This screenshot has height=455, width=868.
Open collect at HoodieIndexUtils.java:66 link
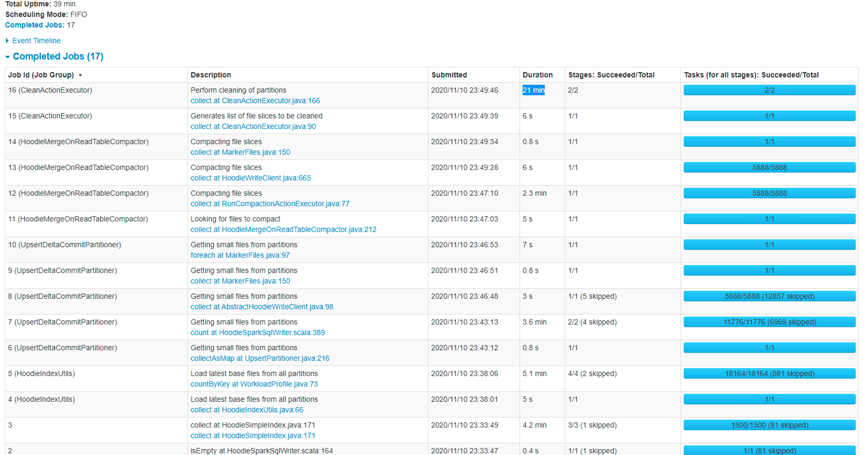247,410
